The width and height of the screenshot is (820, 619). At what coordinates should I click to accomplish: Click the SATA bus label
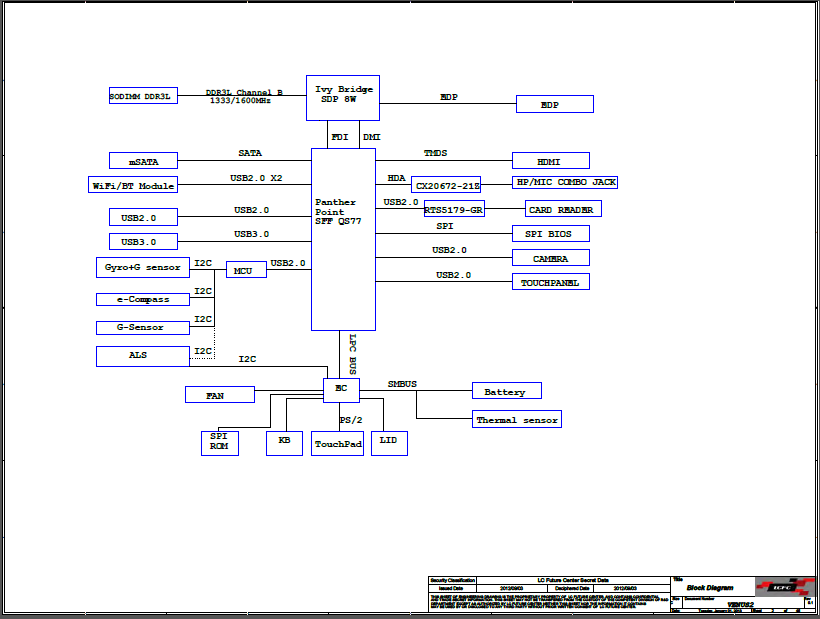(x=250, y=153)
